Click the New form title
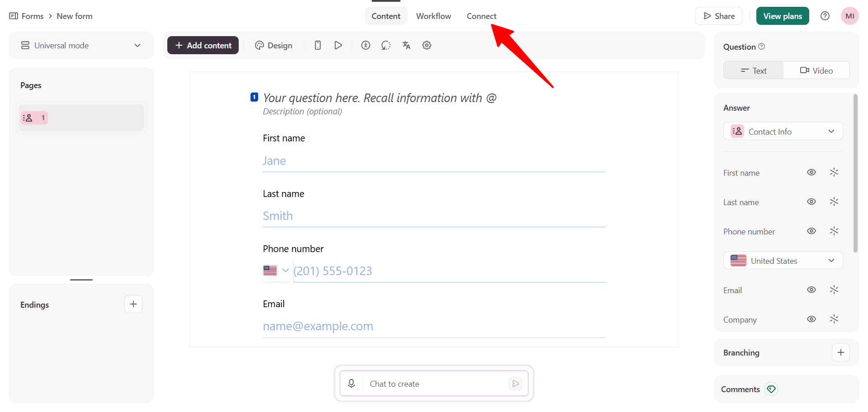Screen dimensions: 868x412 coord(75,16)
